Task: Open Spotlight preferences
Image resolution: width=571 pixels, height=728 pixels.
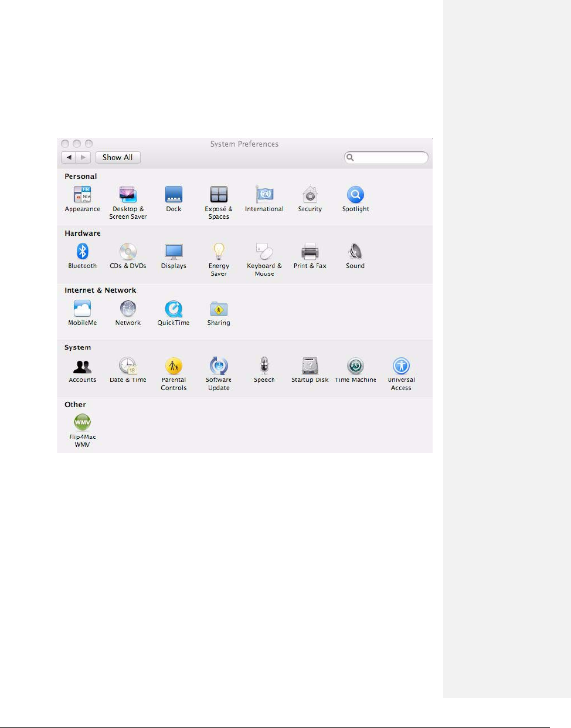Action: click(355, 195)
